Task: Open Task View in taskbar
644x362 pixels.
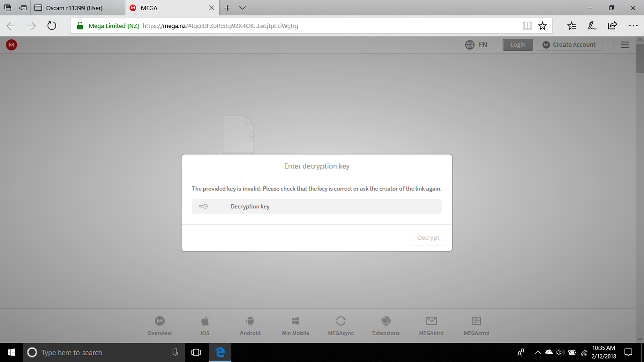Action: (196, 352)
